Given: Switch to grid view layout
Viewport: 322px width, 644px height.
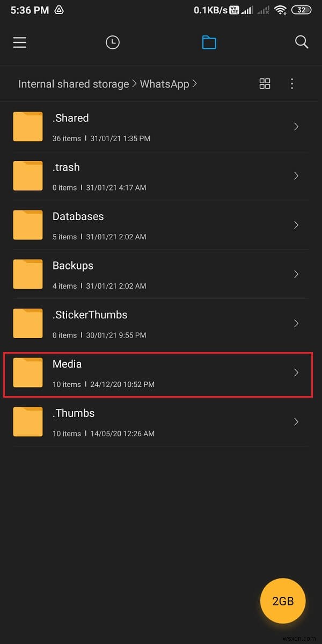Looking at the screenshot, I should (265, 84).
